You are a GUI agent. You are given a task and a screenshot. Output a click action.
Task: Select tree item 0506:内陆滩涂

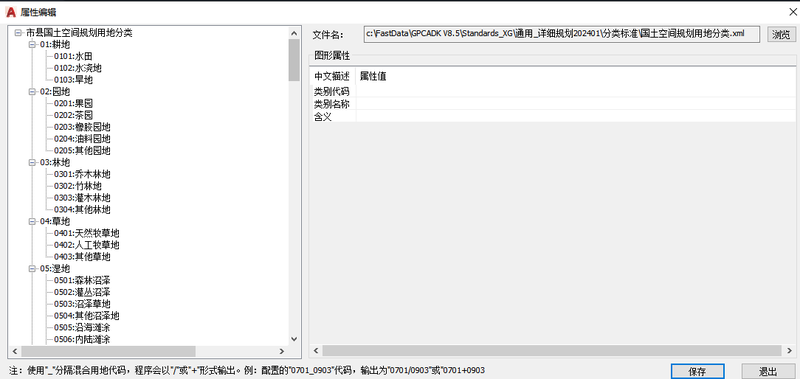click(x=82, y=339)
